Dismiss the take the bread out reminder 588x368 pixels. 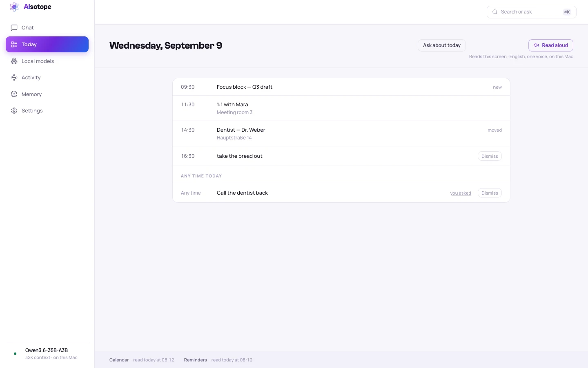pos(490,156)
